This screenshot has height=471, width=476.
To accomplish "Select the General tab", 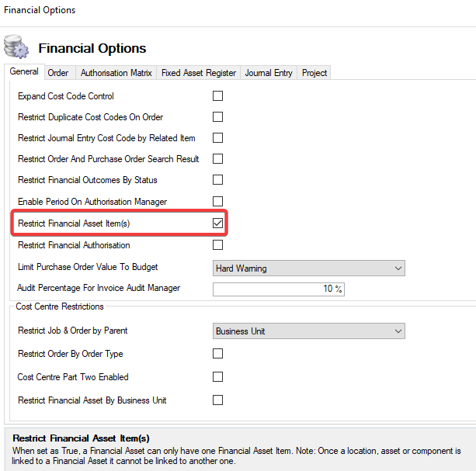I will [23, 72].
